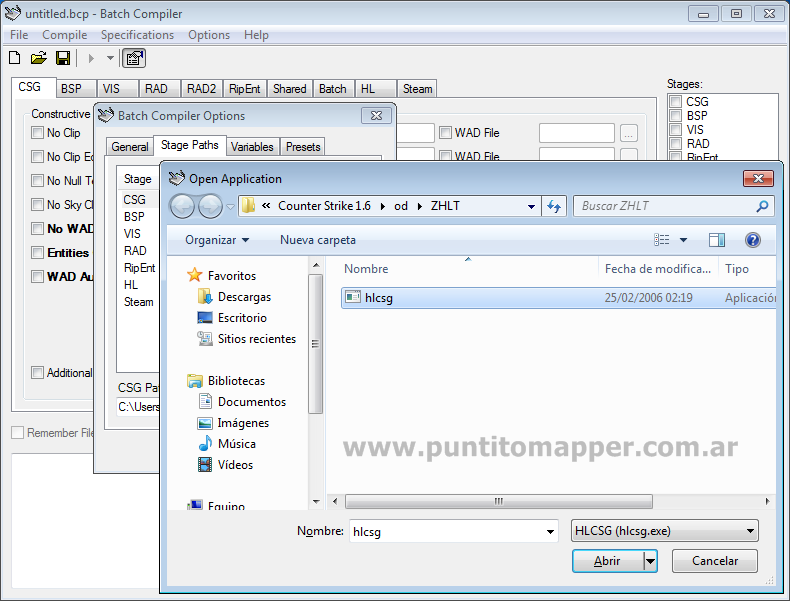
Task: Toggle the No Null T... checkbox
Action: point(37,180)
